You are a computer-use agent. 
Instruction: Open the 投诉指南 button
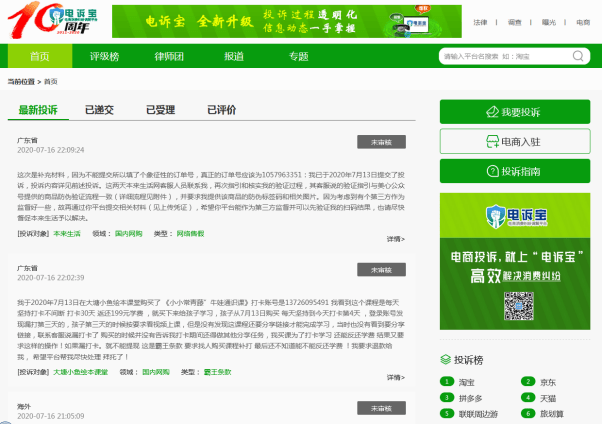click(x=515, y=171)
